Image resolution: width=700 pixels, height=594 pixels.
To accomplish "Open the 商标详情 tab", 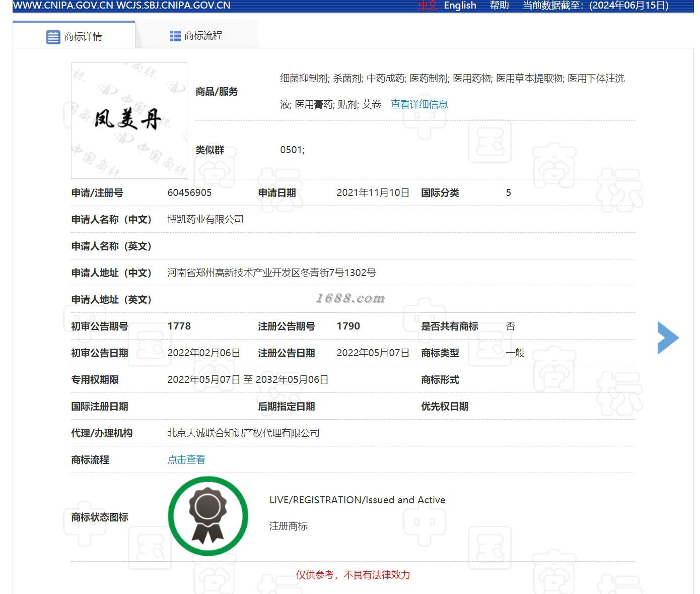I will tap(74, 35).
